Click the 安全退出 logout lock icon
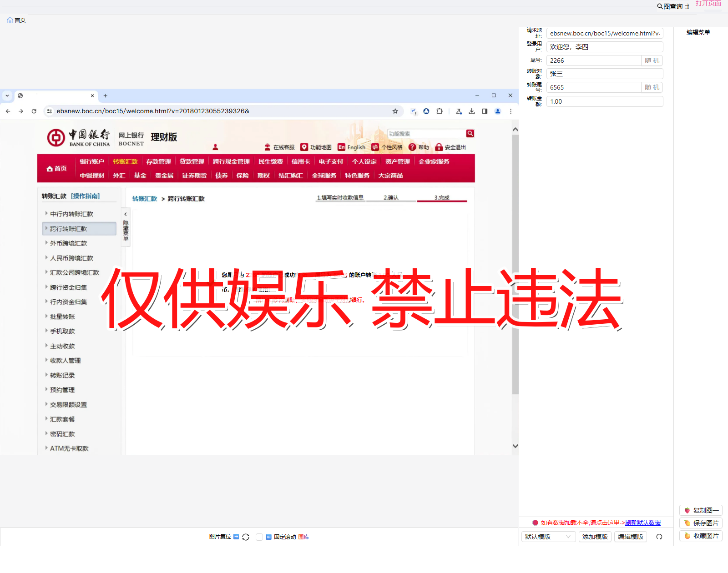The width and height of the screenshot is (728, 573). [439, 147]
